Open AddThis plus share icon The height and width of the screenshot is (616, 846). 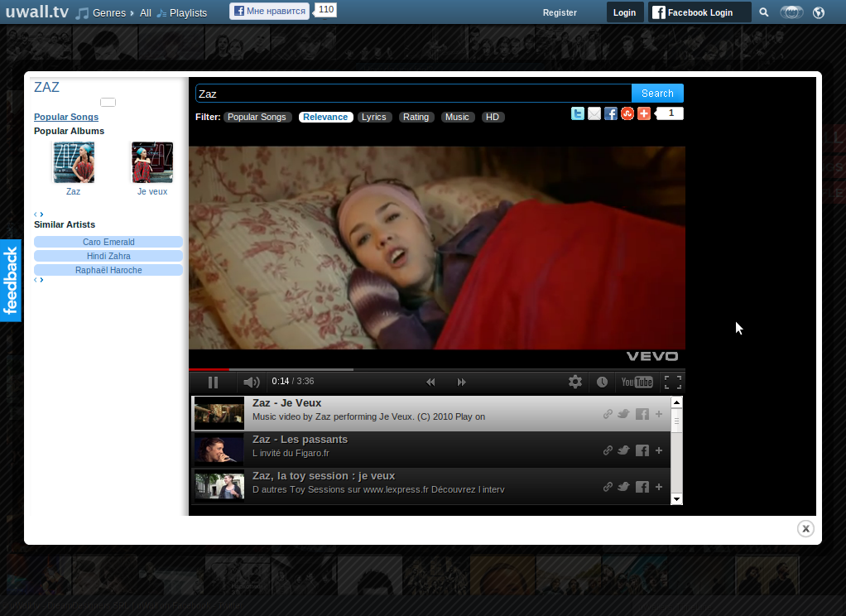[x=644, y=113]
